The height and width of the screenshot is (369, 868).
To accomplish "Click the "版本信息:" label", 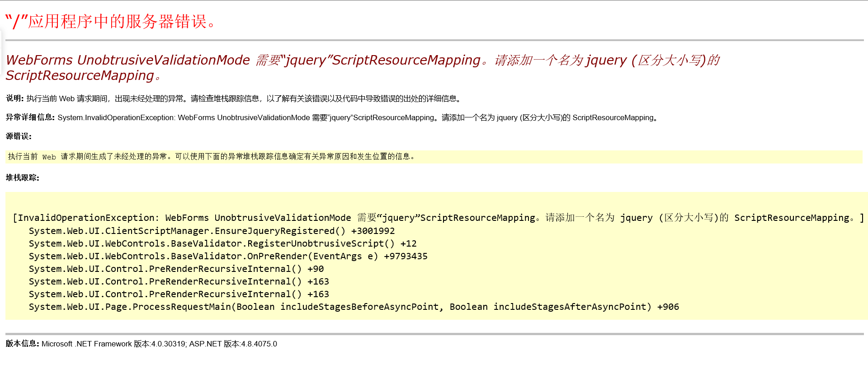I will coord(23,344).
